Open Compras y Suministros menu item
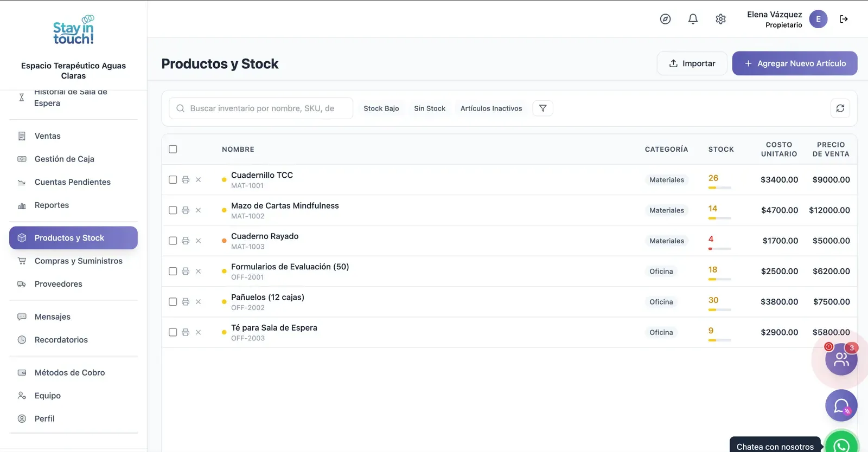This screenshot has width=868, height=452. 73,261
